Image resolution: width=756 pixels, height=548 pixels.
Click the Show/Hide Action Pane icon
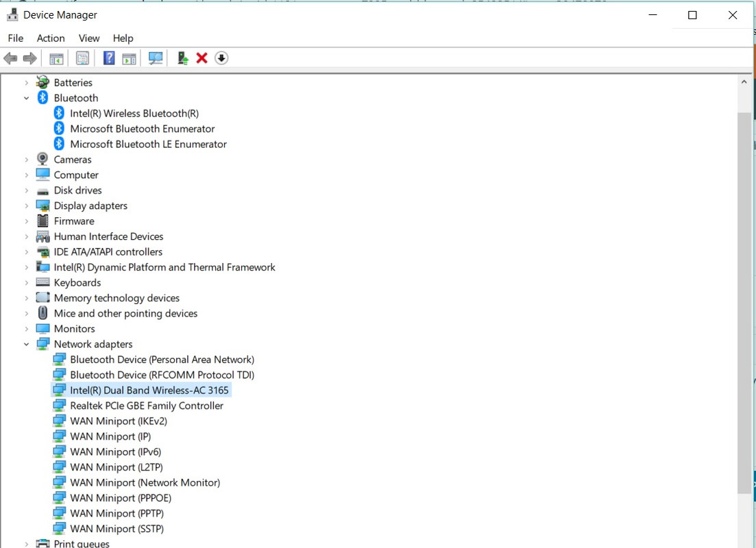click(130, 59)
